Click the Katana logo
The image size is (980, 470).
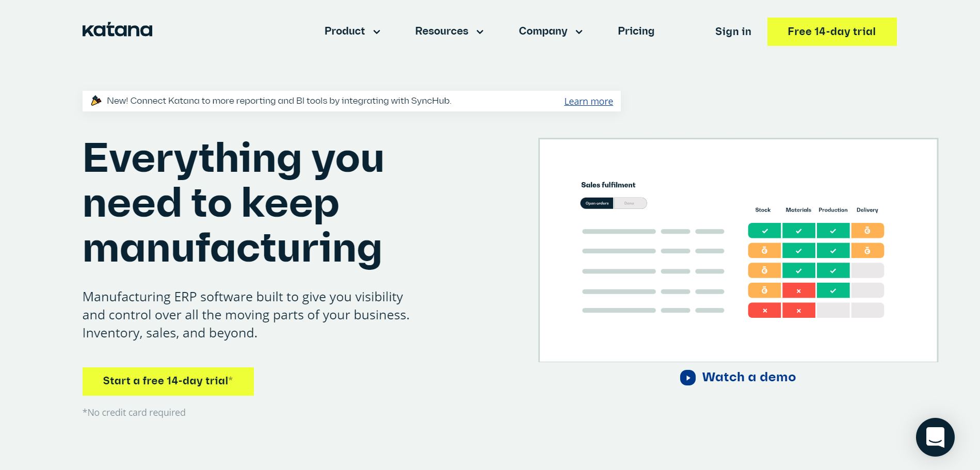(117, 29)
